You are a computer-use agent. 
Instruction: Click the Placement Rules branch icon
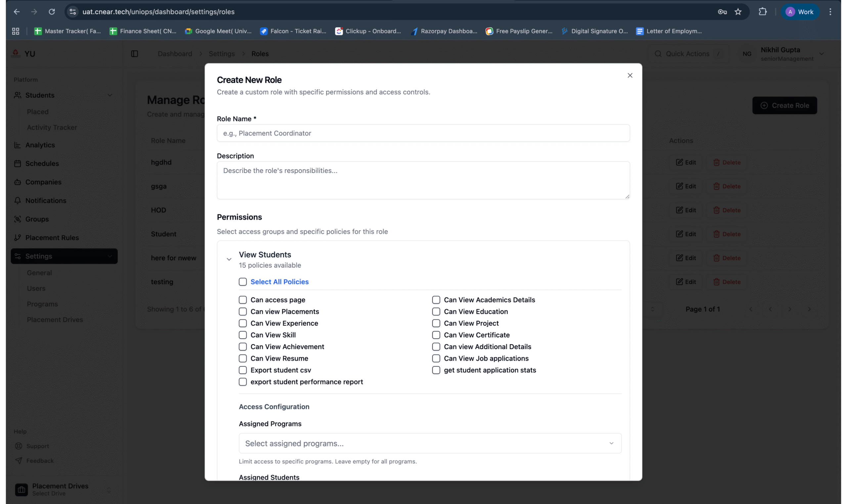[17, 238]
